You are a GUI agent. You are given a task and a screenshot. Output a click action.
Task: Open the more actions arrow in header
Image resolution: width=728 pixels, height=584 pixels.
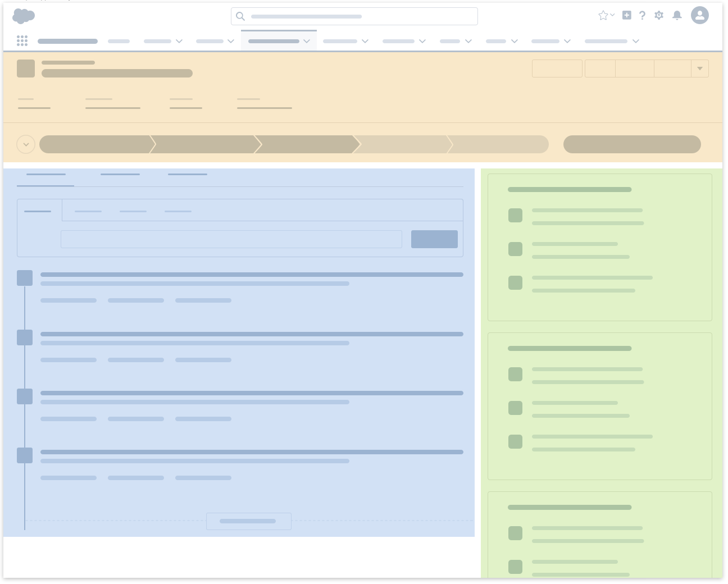pos(700,69)
